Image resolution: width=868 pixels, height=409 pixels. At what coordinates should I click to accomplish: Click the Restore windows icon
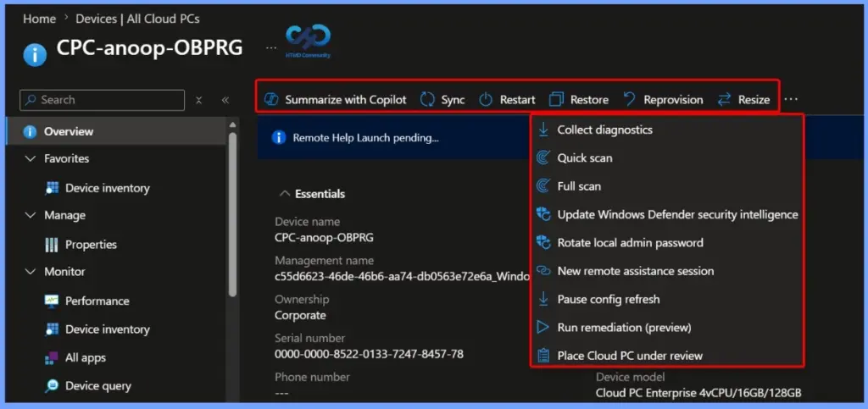tap(556, 100)
